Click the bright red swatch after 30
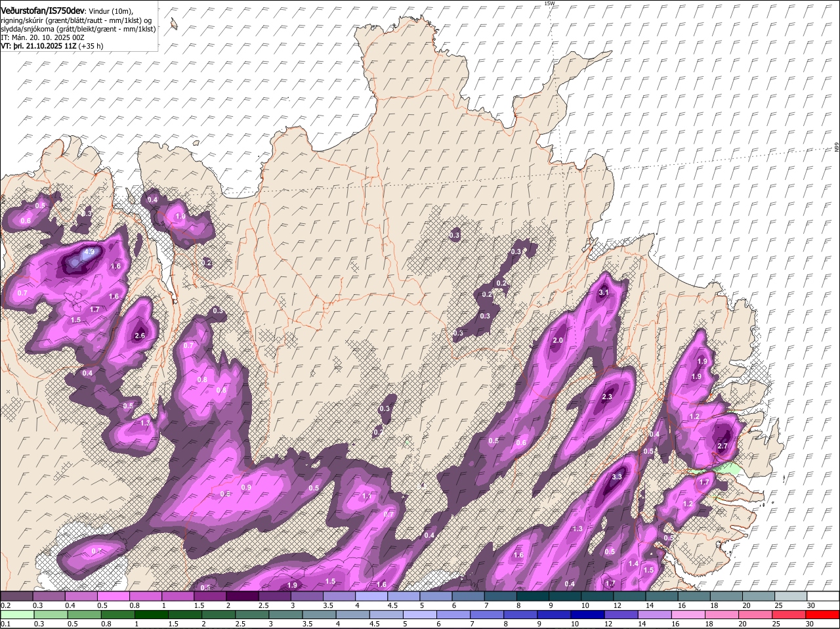 pos(823,615)
